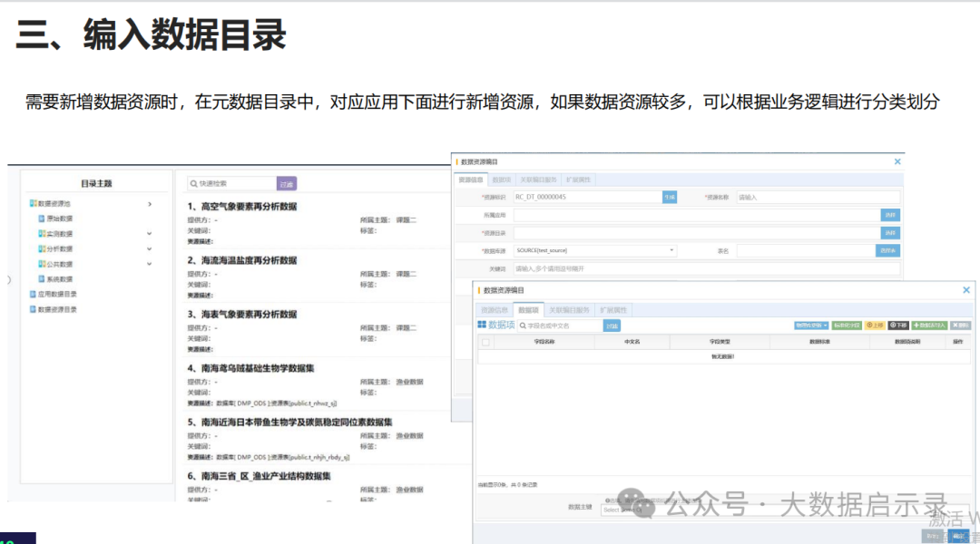Click 生成 button beside 资源标识

coord(670,198)
